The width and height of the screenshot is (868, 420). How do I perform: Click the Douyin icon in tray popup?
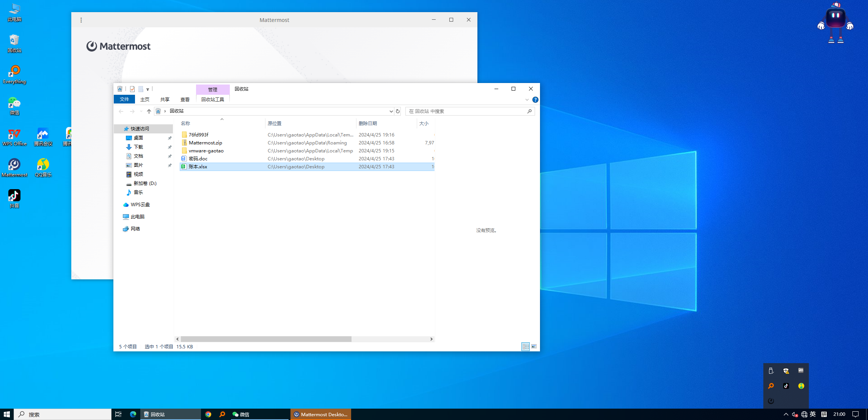[x=786, y=386]
